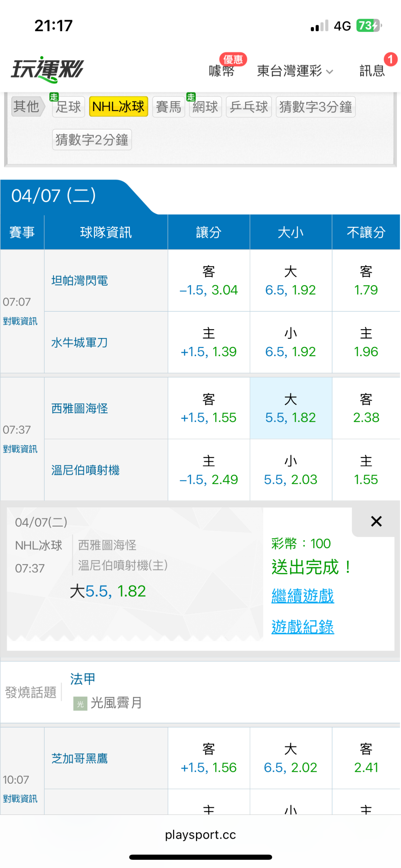
Task: Tap the 光 avatar icon beside 光風霽月
Action: point(80,703)
